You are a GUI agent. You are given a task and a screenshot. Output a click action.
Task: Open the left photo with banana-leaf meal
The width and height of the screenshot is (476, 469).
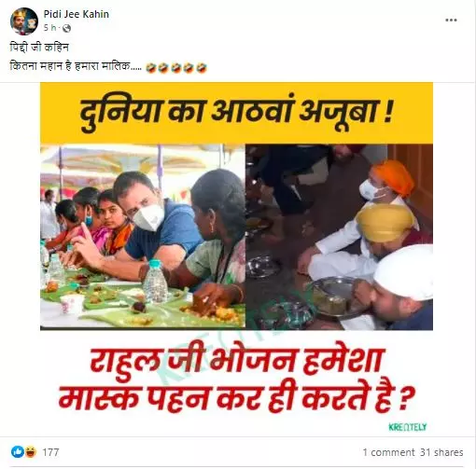point(143,237)
